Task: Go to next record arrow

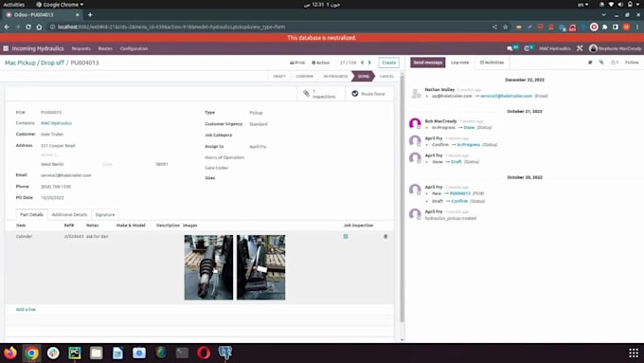Action: click(x=369, y=63)
